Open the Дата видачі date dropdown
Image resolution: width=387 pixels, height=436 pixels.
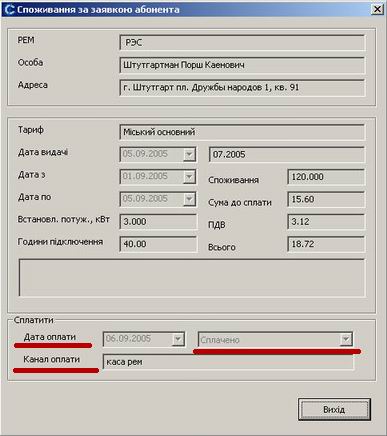pos(189,154)
